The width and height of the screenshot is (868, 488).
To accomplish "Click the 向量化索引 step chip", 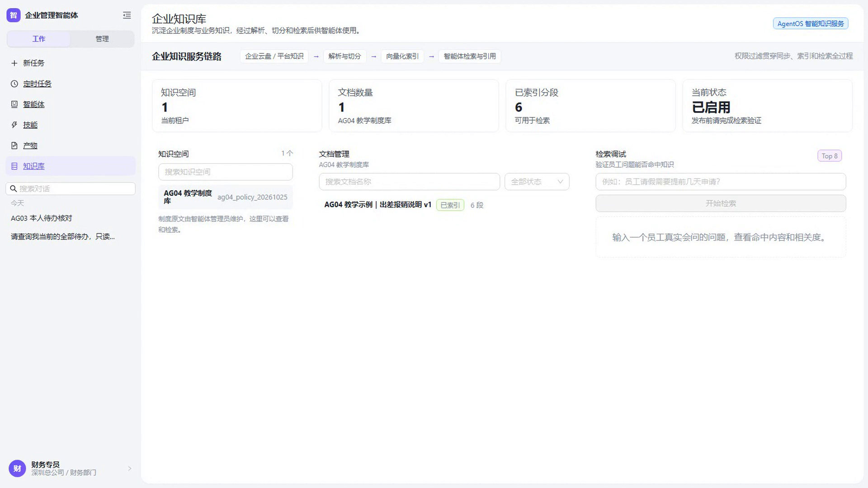I will click(402, 56).
